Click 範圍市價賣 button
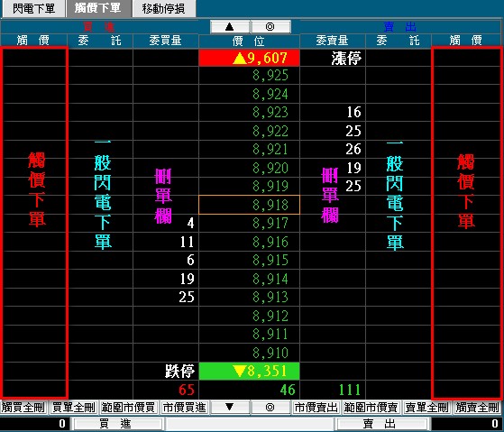This screenshot has width=504, height=432. tap(371, 408)
